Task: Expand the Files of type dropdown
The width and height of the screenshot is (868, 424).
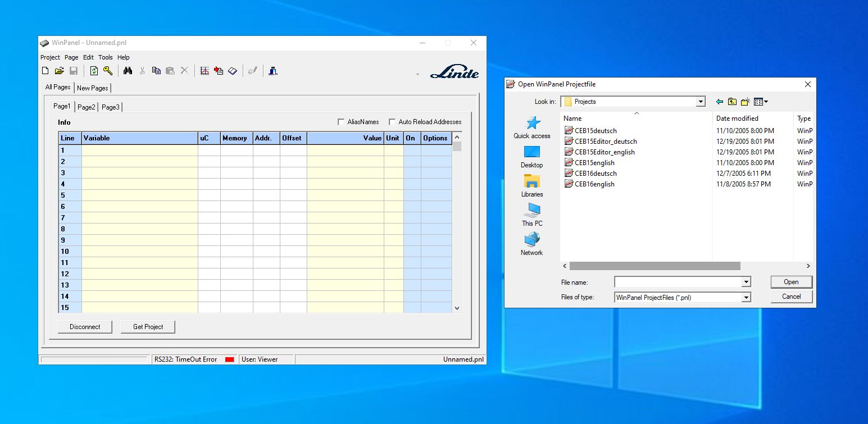Action: 746,297
